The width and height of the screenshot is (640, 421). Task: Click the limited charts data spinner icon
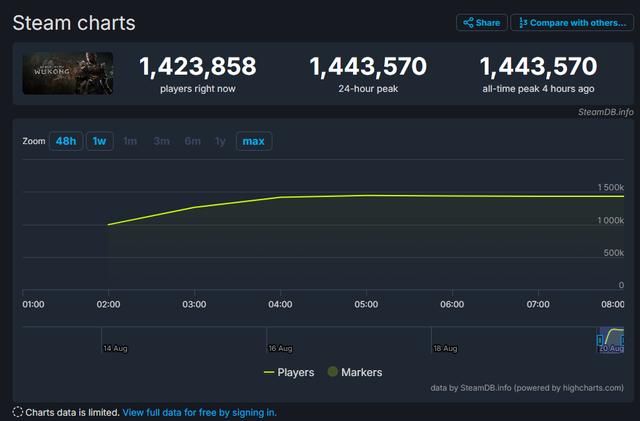[18, 412]
